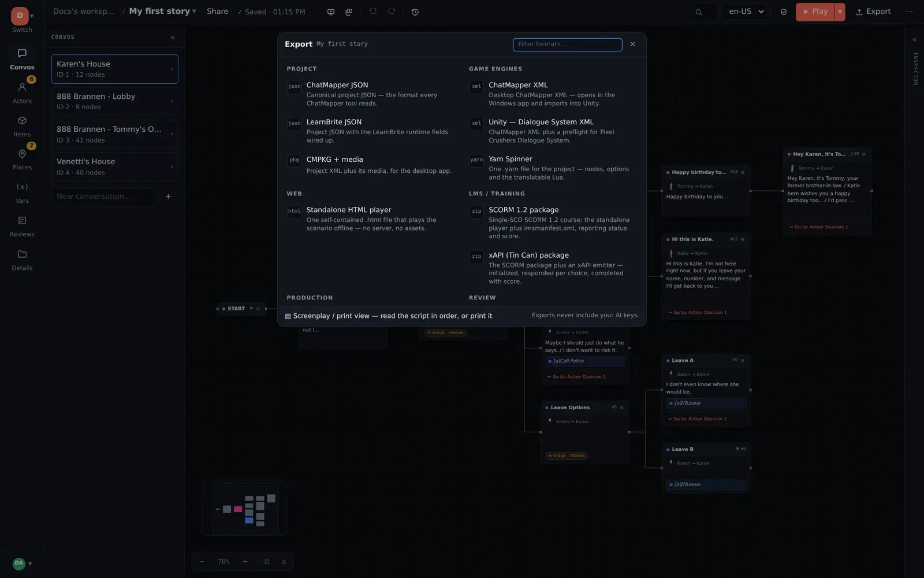The image size is (924, 578).
Task: Select xAPI (Tin Can) package export
Action: pos(553,268)
